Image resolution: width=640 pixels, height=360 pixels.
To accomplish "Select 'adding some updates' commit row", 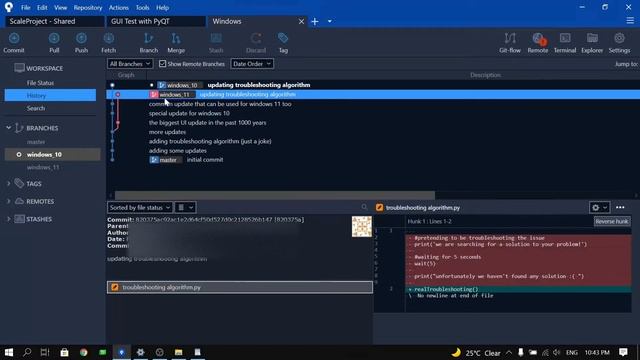I will (373, 151).
